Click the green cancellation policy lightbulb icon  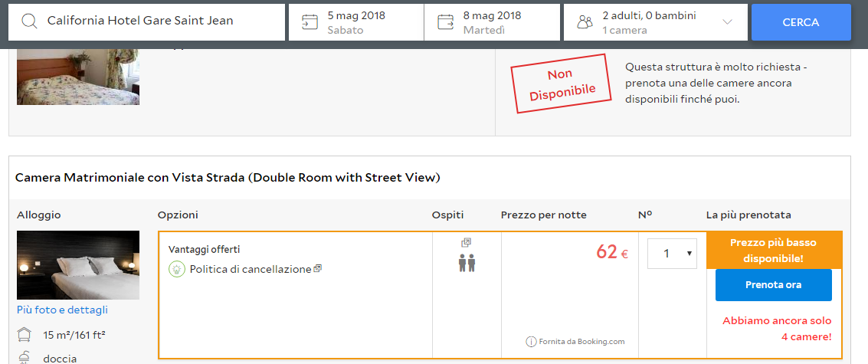pos(177,269)
